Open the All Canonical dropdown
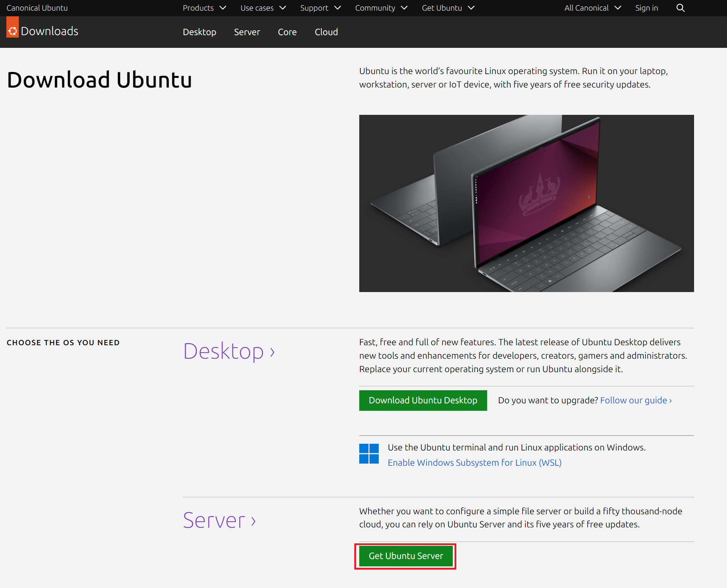Viewport: 727px width, 588px height. click(x=592, y=8)
